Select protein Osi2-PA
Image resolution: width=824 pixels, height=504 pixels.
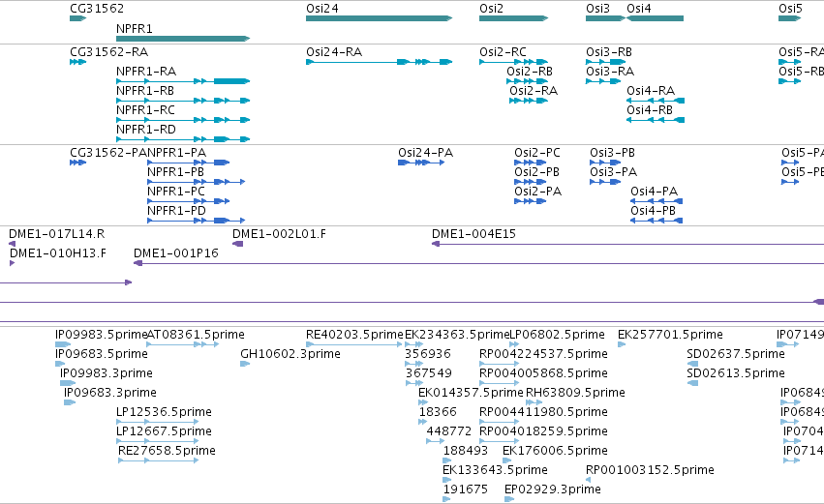point(537,192)
